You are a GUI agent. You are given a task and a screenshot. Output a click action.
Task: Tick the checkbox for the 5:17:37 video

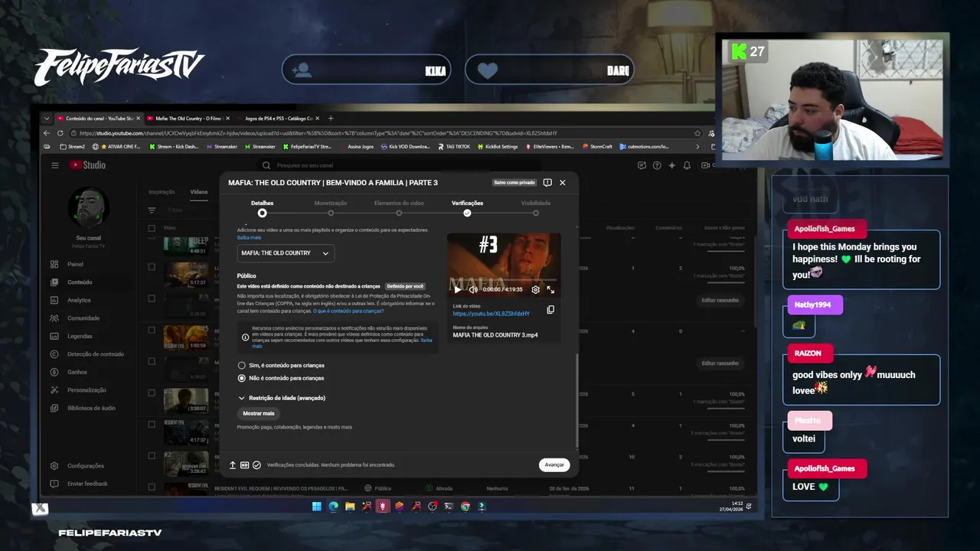(152, 267)
